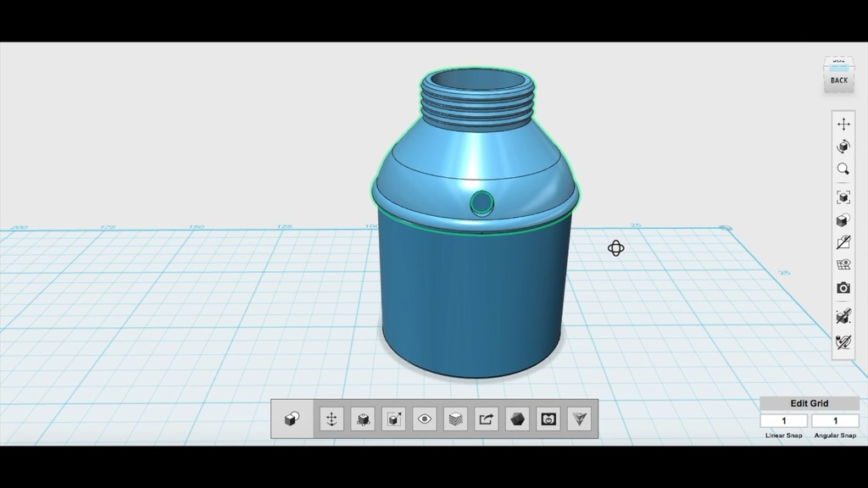Click the threaded neck of the bottle model
Screen dimensions: 868x488
coord(477,100)
